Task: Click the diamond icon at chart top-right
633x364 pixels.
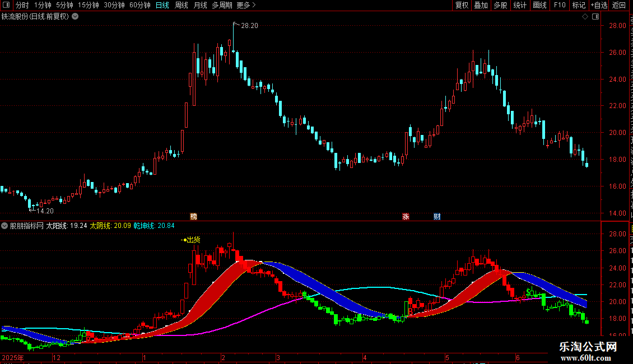Action: click(x=585, y=16)
